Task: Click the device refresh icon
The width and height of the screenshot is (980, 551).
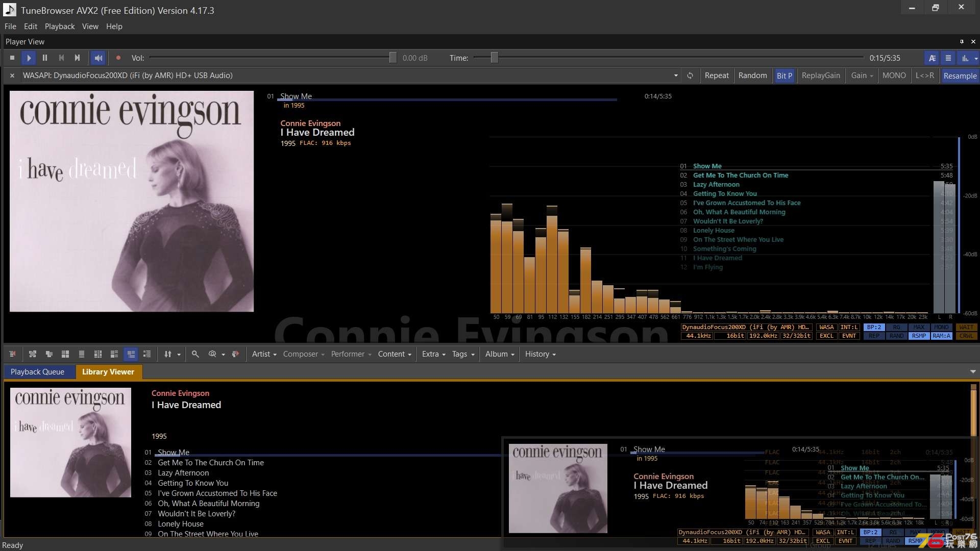Action: 690,76
